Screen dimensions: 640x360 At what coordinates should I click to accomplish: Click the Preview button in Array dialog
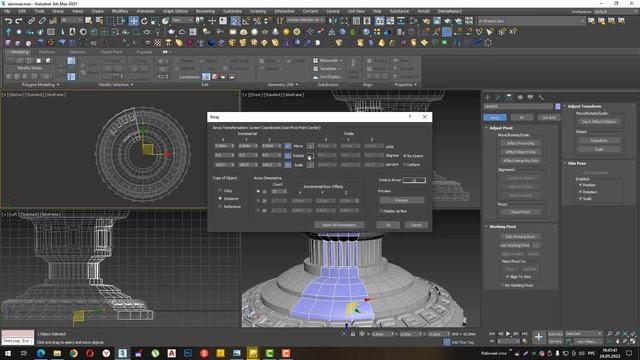[402, 200]
